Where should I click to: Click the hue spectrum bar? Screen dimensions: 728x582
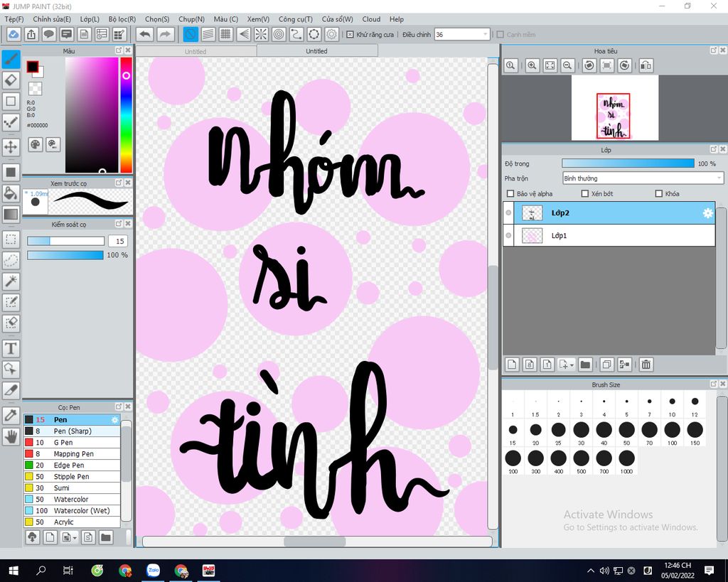click(x=127, y=115)
